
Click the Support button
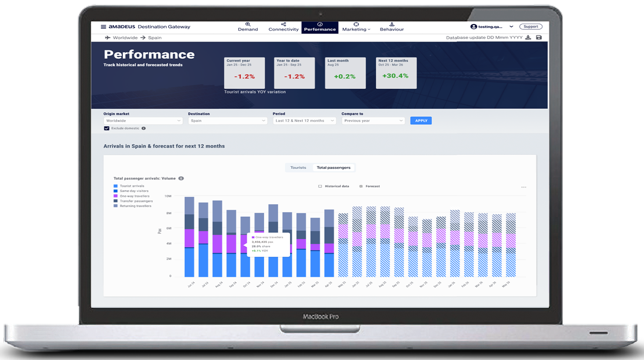(x=530, y=27)
